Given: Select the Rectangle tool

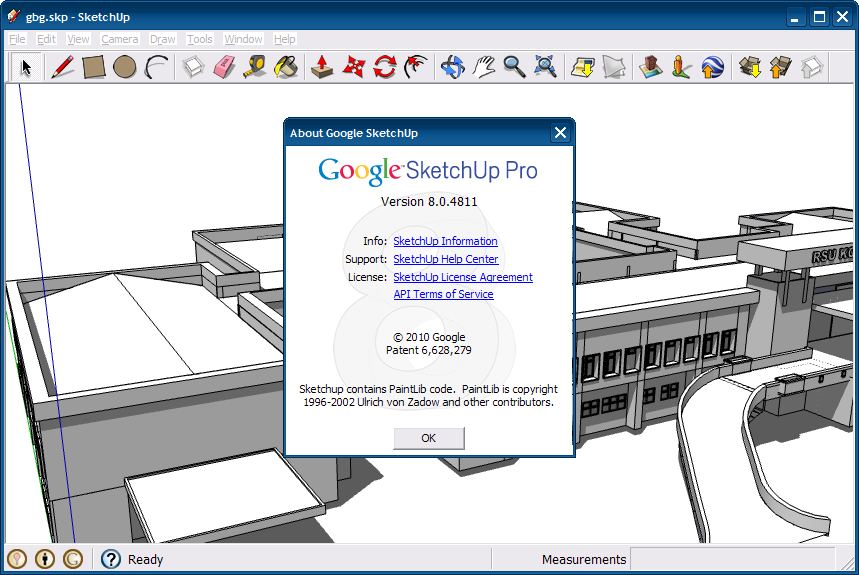Looking at the screenshot, I should point(94,67).
